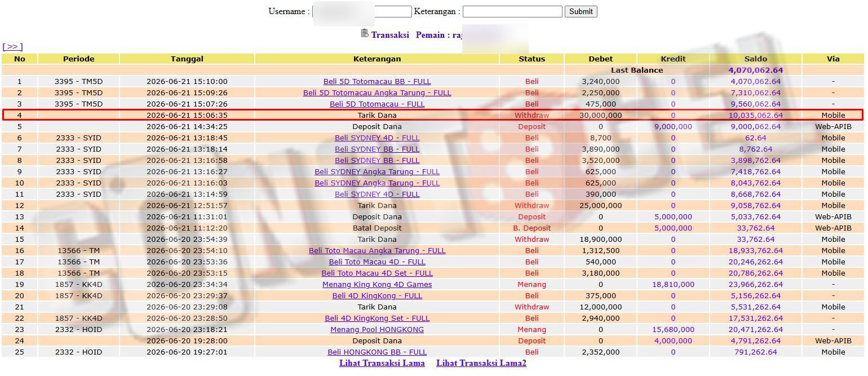Image resolution: width=868 pixels, height=376 pixels.
Task: Click Batal Deposit in row 14
Action: point(377,228)
